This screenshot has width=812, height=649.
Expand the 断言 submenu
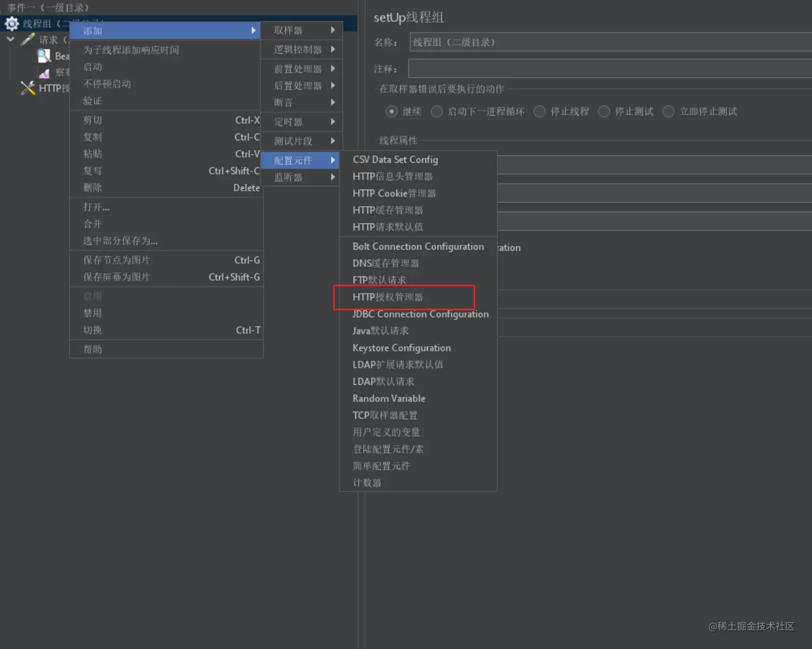pyautogui.click(x=301, y=102)
